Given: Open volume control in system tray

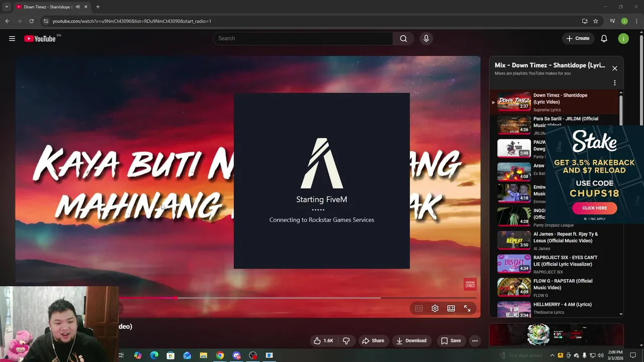Looking at the screenshot, I should point(601,355).
